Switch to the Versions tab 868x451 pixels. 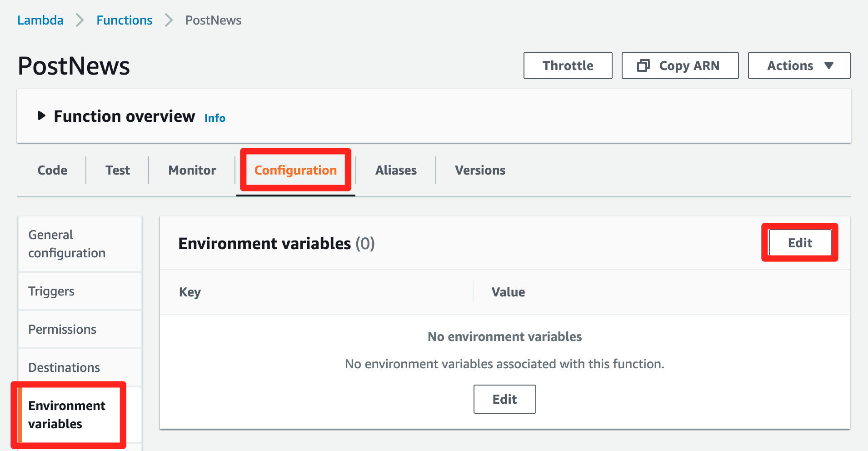coord(480,170)
